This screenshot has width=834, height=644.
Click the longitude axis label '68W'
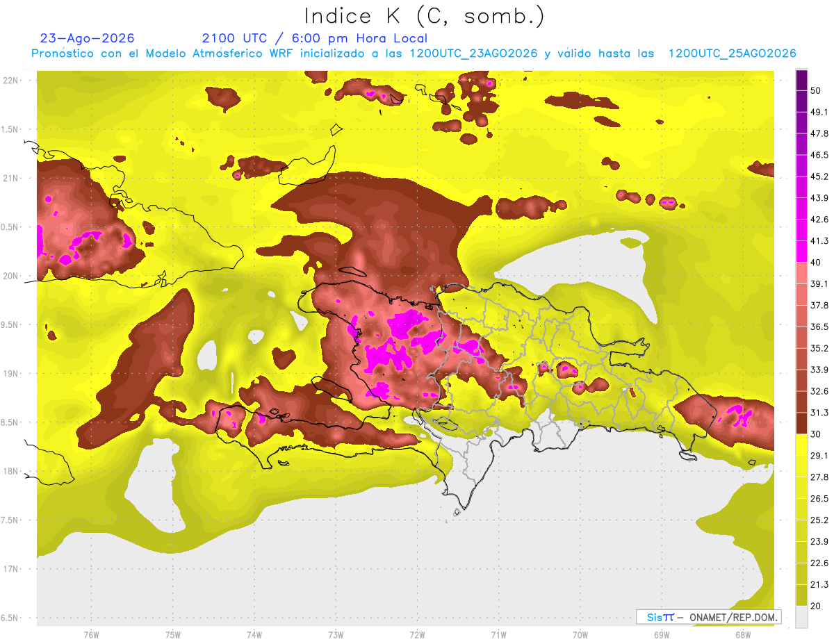[743, 635]
